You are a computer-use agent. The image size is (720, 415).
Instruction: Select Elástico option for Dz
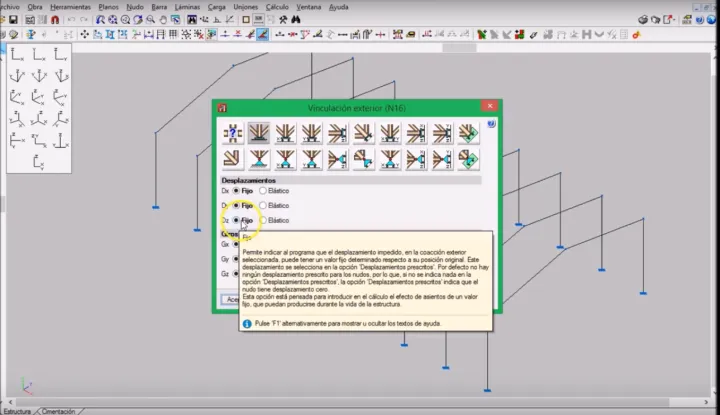(263, 220)
